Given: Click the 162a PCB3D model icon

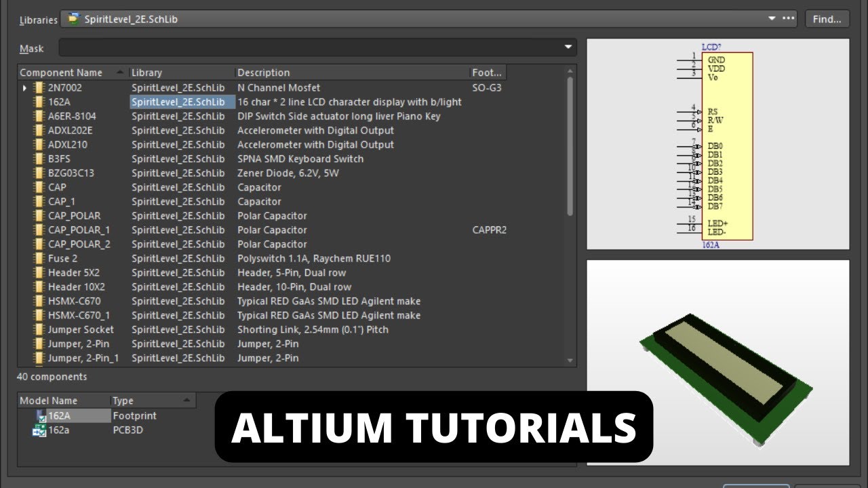Looking at the screenshot, I should 40,430.
